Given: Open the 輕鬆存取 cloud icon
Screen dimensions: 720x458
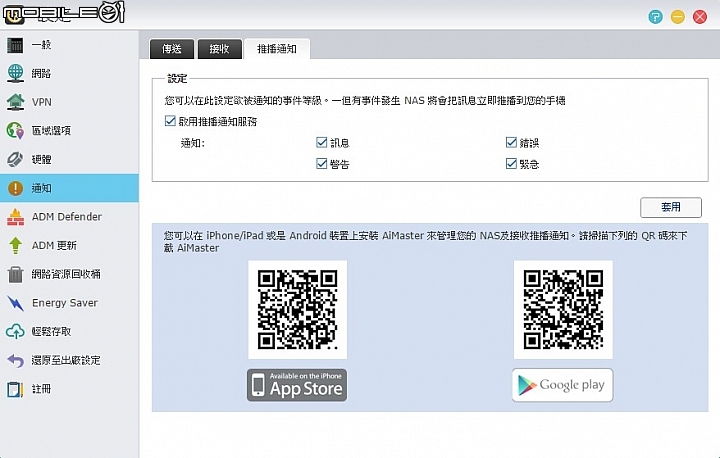Looking at the screenshot, I should (15, 332).
